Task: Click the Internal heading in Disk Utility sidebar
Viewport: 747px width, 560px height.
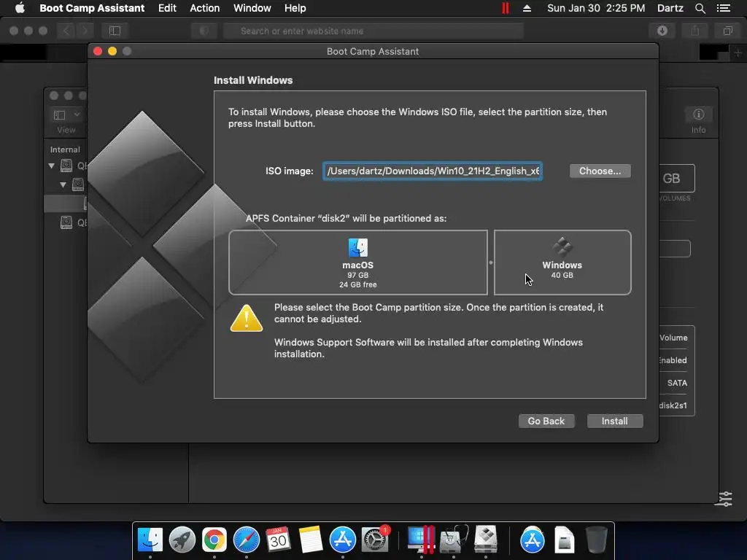Action: pyautogui.click(x=65, y=149)
